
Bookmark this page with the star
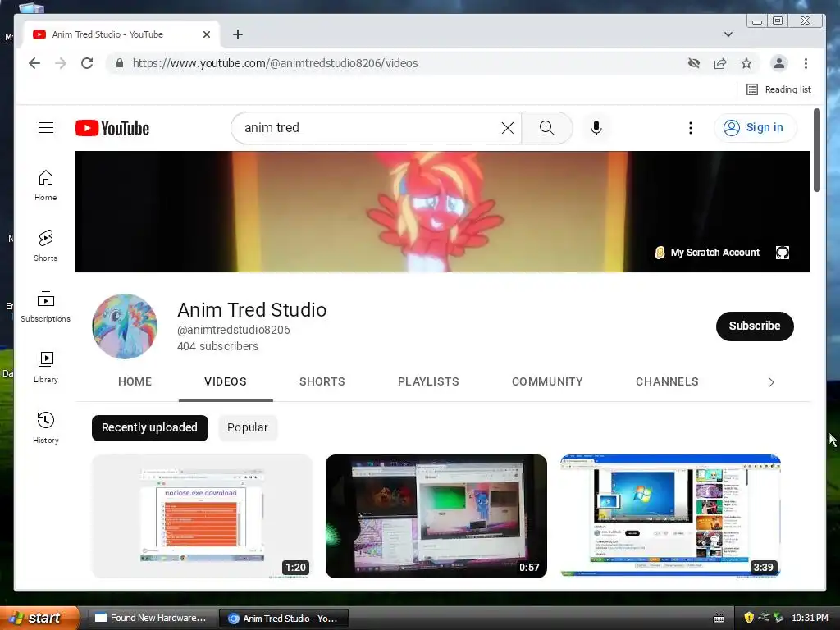[x=746, y=63]
